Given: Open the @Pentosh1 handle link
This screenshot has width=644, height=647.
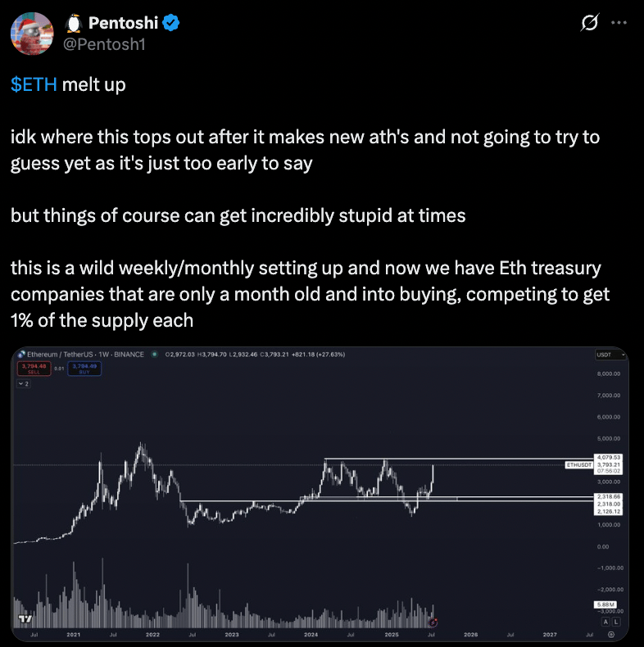Looking at the screenshot, I should coord(104,44).
